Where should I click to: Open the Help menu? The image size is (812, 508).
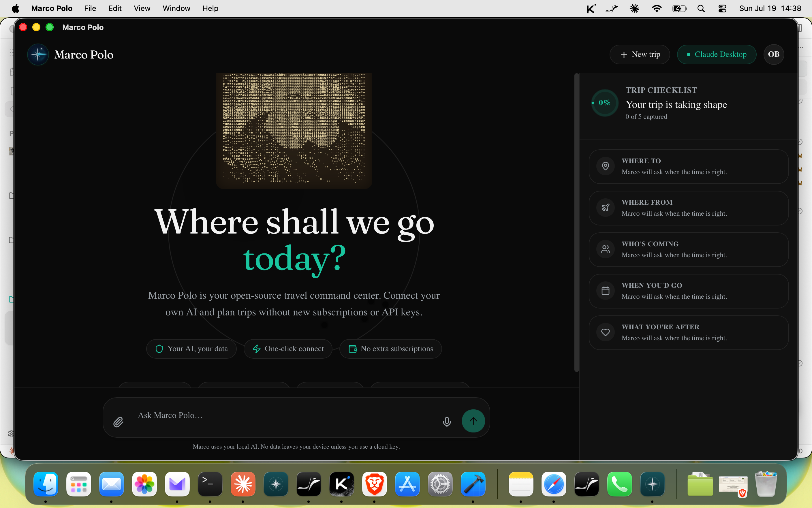tap(210, 8)
